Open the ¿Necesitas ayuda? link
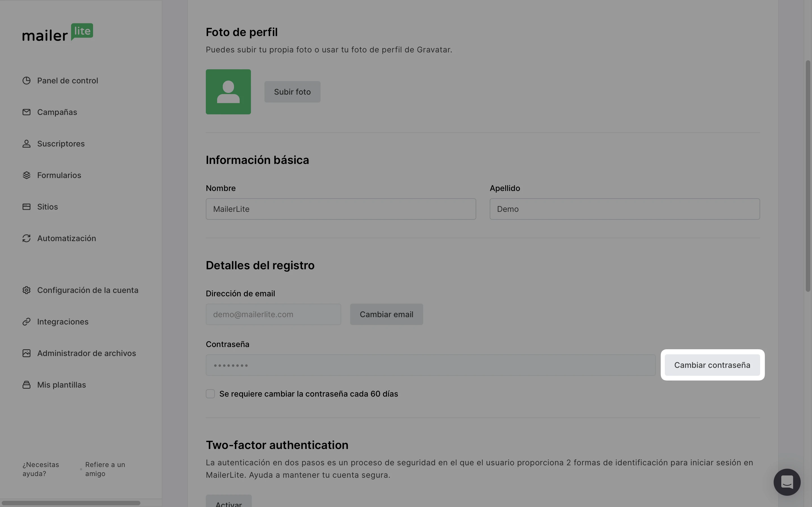 point(41,469)
